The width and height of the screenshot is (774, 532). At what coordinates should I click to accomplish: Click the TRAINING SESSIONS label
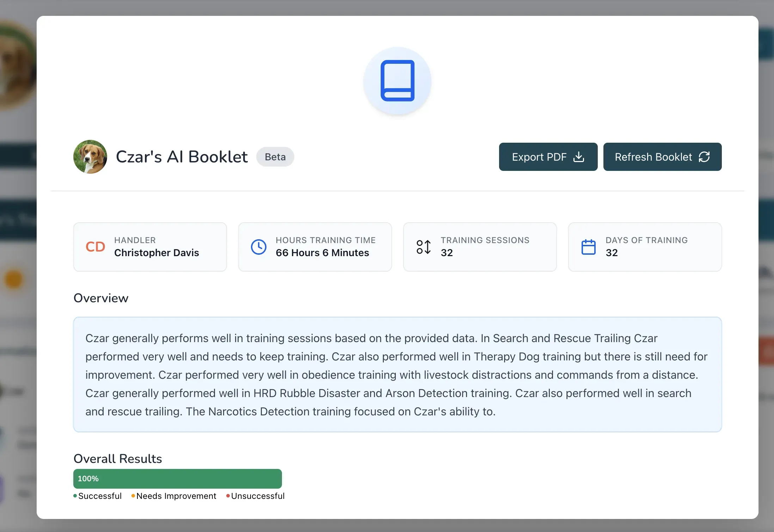[x=485, y=240]
